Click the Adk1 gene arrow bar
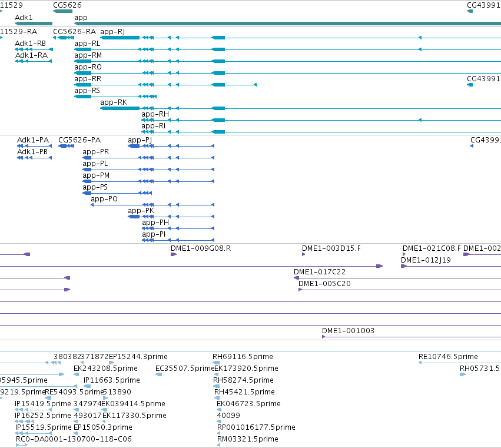Screen dimensions: 501x448 34,24
